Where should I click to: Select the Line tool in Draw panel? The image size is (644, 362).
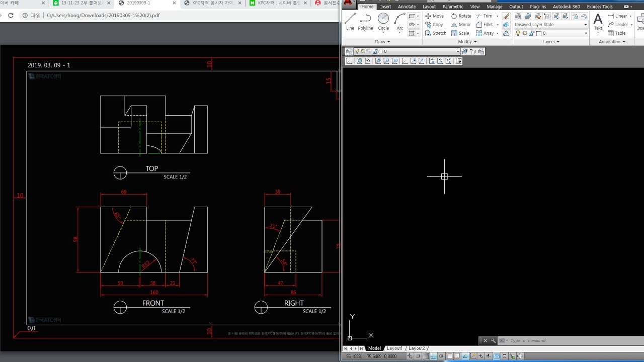350,22
